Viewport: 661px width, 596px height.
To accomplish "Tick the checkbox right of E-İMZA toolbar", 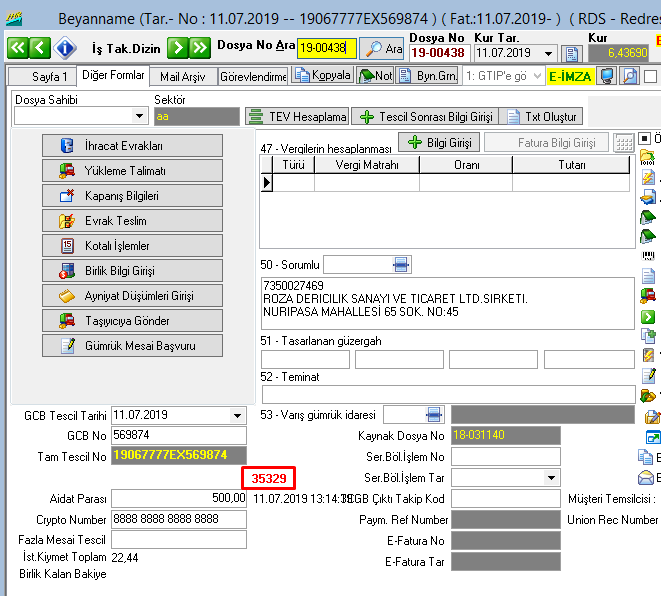I will click(x=650, y=76).
